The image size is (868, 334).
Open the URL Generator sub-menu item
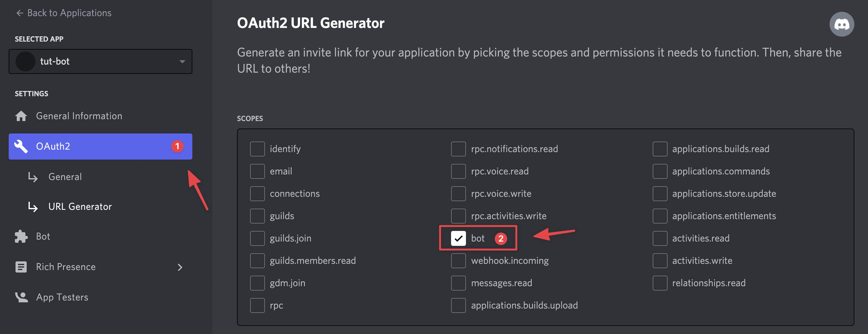point(80,207)
